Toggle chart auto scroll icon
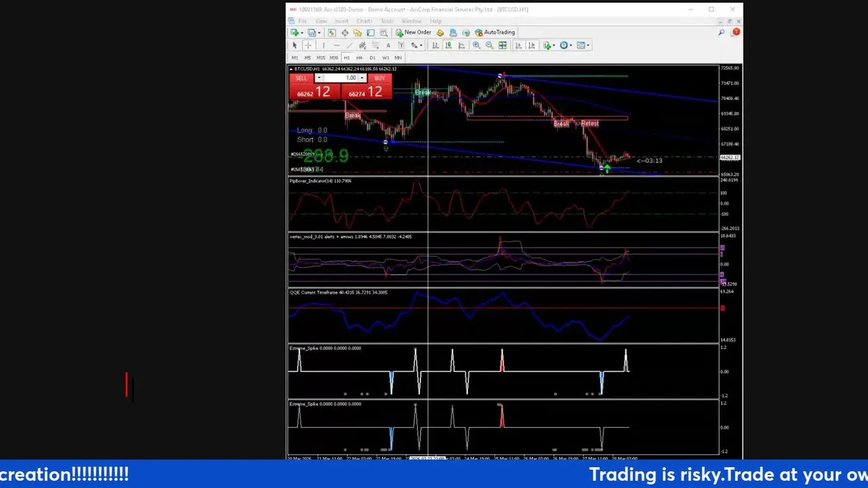The height and width of the screenshot is (488, 868). 518,45
